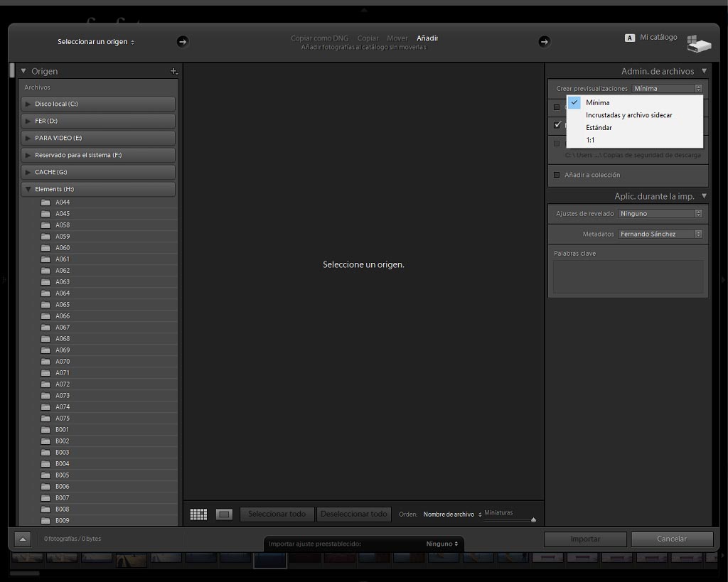Screen dimensions: 728x582
Task: Enable the Añadir a colección checkbox
Action: pos(557,175)
